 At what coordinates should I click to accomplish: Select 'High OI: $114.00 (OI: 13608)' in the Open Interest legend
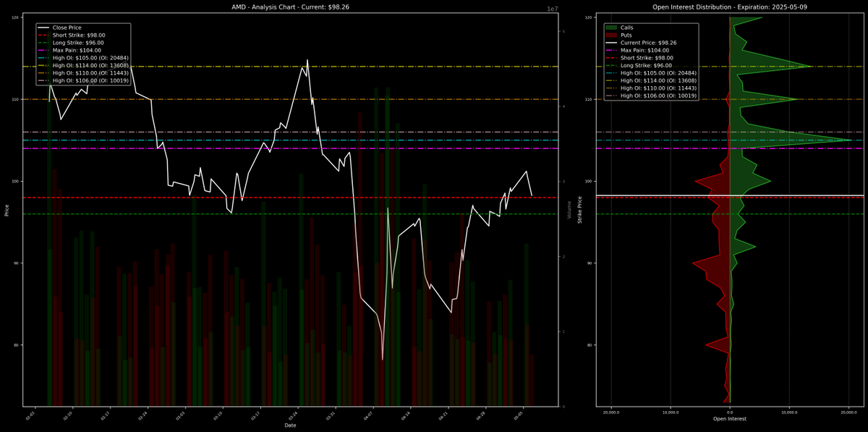(x=658, y=80)
